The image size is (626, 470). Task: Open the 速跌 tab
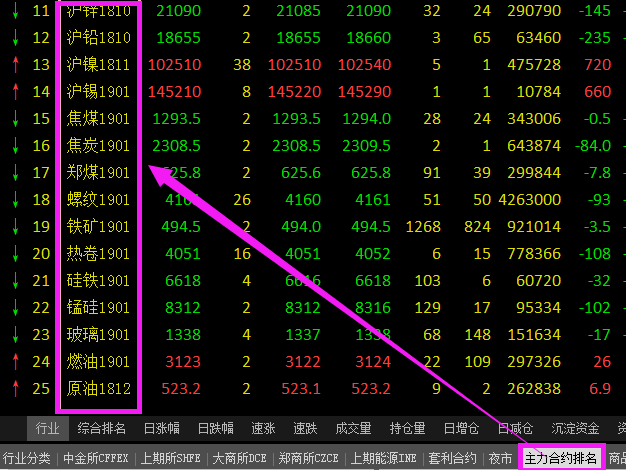tap(305, 428)
